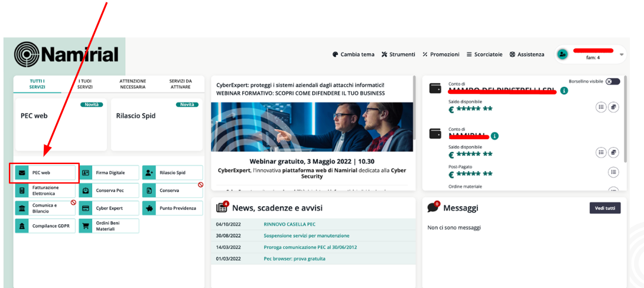Switch to the I tuoi servizi tab
644x288 pixels.
pos(85,84)
